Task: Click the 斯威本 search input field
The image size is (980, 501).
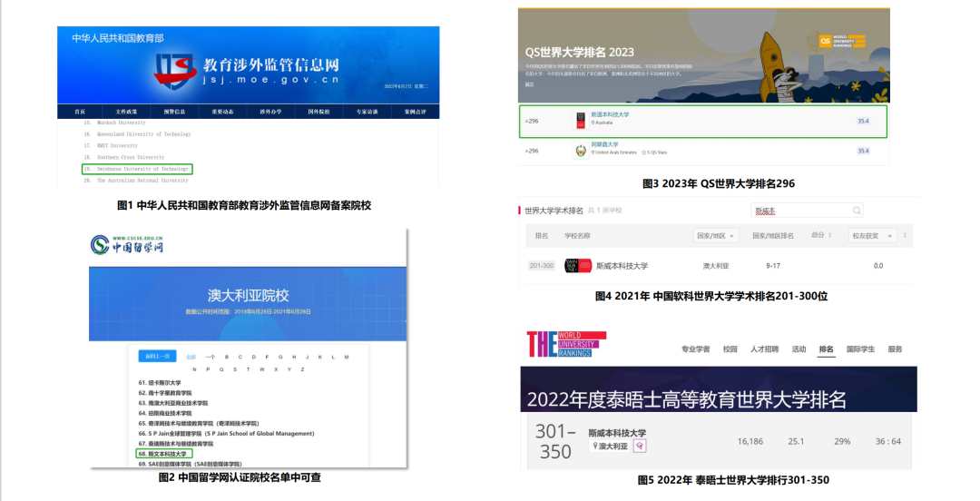Action: (x=807, y=211)
